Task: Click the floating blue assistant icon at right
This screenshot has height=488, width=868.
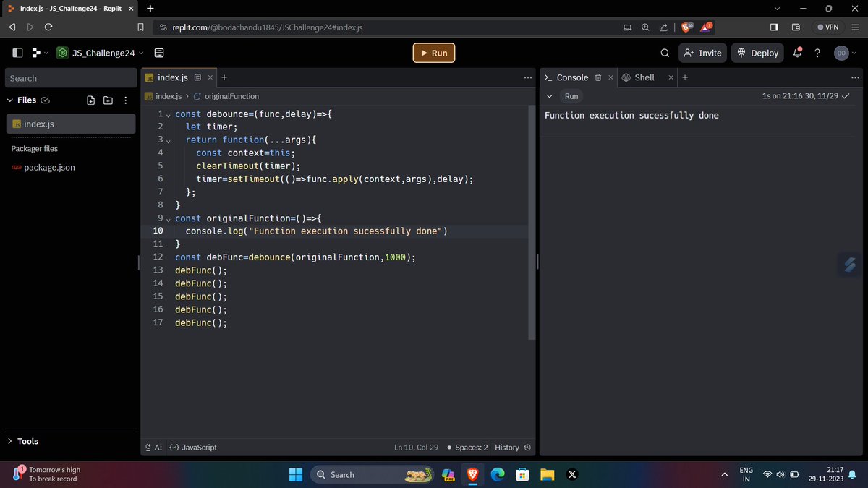Action: click(850, 265)
